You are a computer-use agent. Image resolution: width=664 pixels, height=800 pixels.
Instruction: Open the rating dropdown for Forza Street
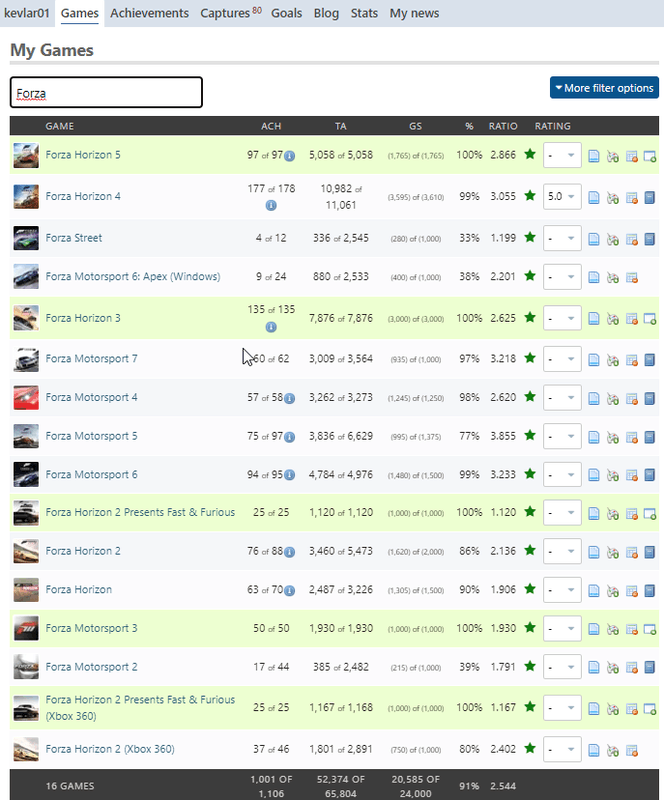pos(562,238)
